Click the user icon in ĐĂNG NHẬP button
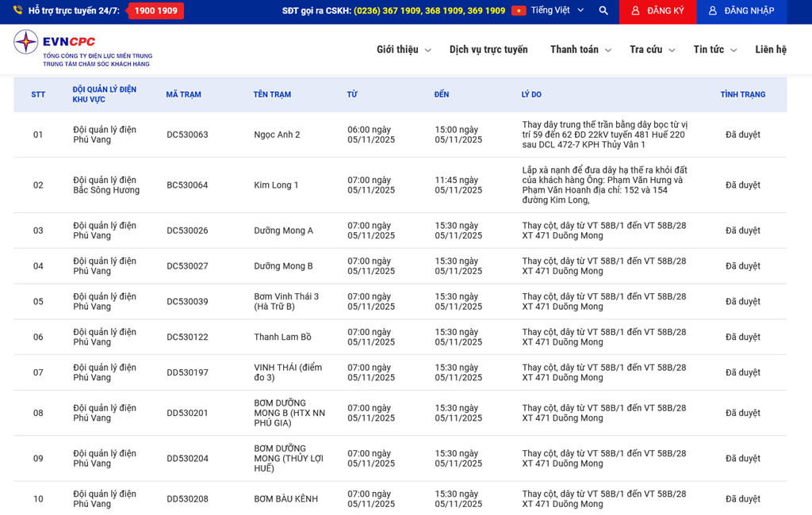This screenshot has width=812, height=515. pyautogui.click(x=713, y=11)
